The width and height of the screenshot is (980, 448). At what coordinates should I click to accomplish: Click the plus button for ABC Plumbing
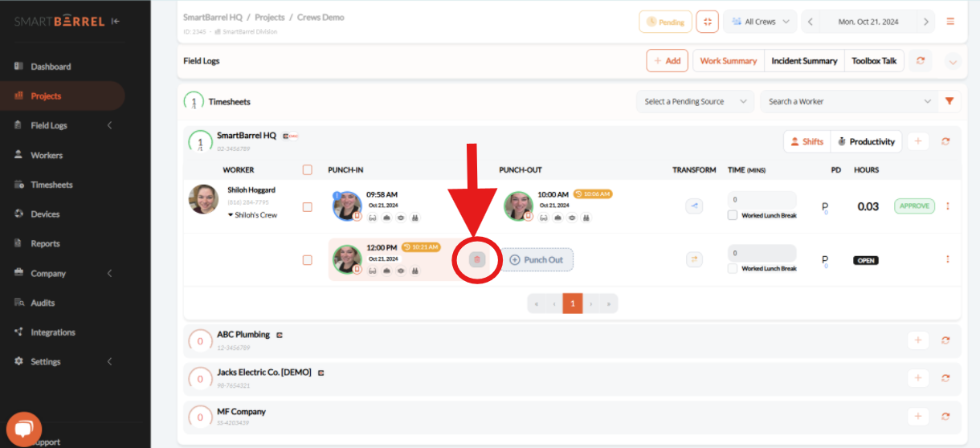click(917, 340)
